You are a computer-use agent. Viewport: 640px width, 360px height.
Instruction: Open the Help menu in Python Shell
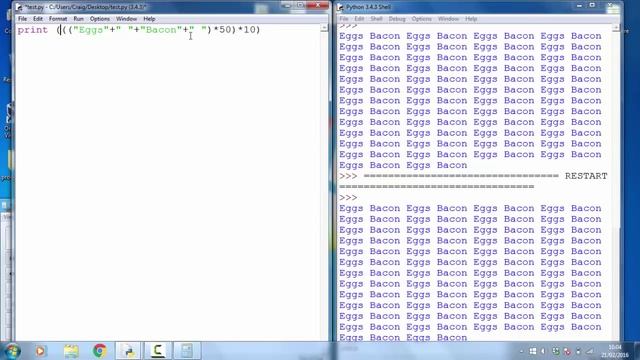pyautogui.click(x=471, y=19)
